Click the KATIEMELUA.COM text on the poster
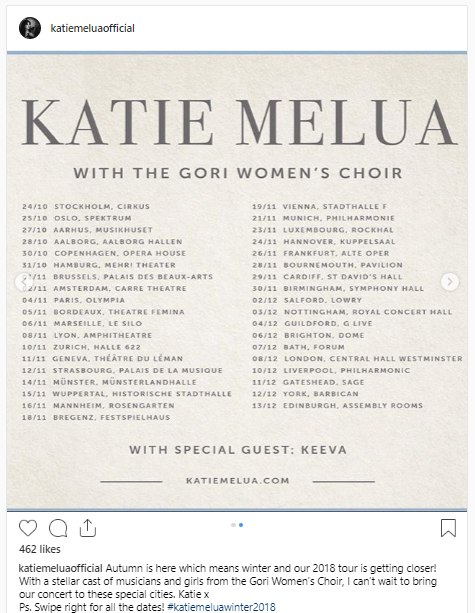This screenshot has width=475, height=613. coord(238,480)
